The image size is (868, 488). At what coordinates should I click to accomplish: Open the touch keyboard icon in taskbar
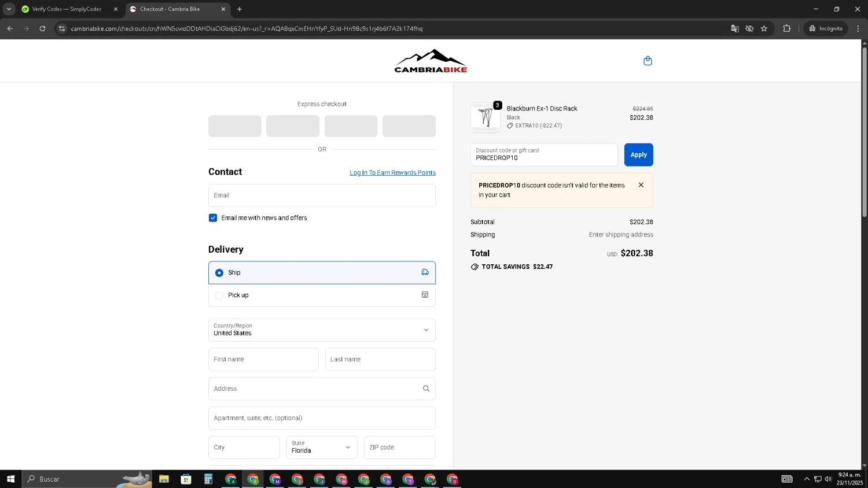[787, 479]
